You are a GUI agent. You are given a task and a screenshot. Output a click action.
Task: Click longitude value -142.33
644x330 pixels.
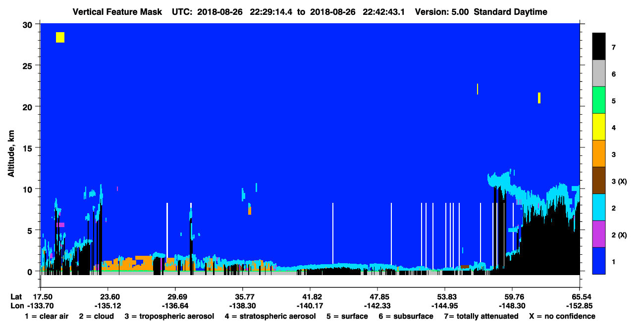coord(377,305)
